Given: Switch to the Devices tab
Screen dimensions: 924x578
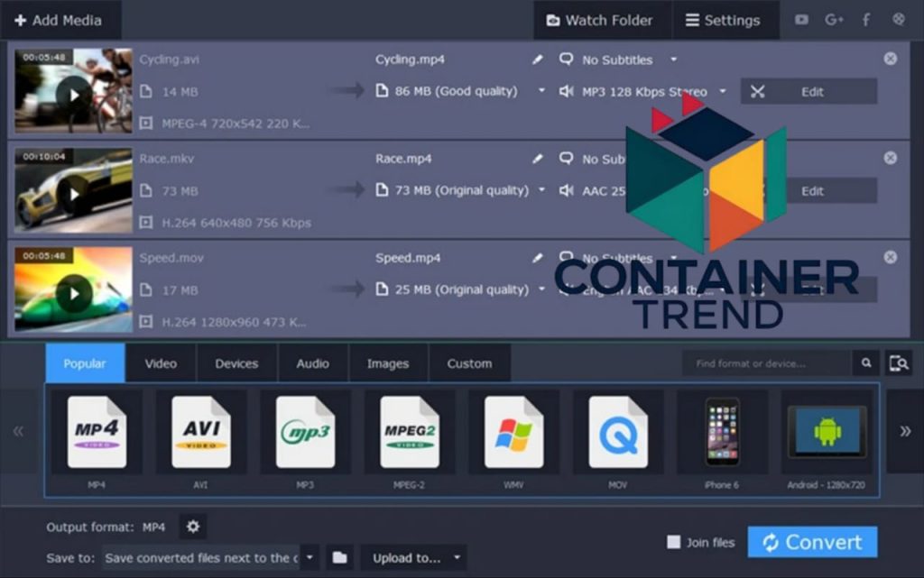Looking at the screenshot, I should 236,363.
